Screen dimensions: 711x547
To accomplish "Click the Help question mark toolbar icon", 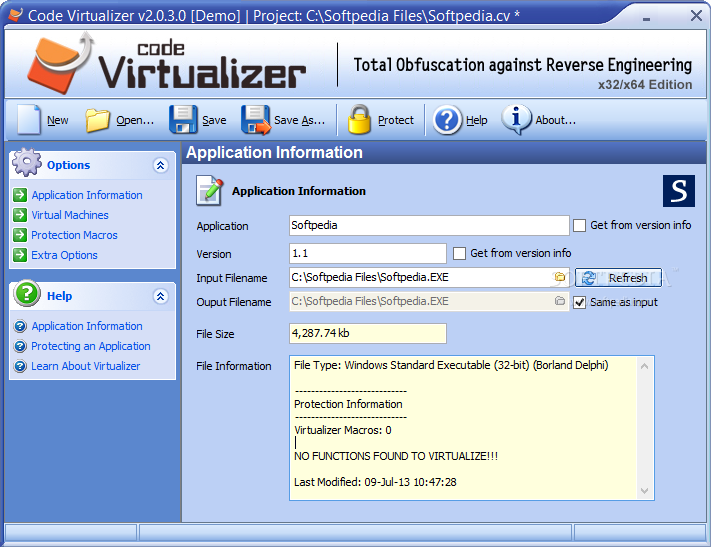I will (x=447, y=120).
